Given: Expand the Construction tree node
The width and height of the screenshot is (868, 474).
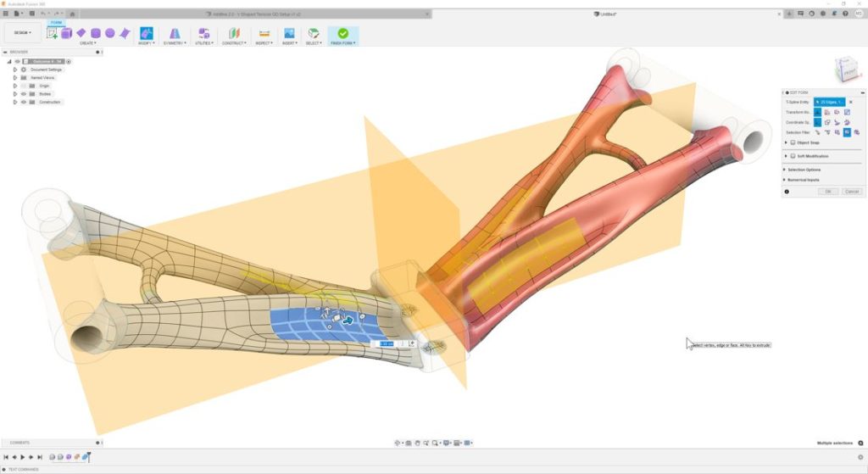Looking at the screenshot, I should pyautogui.click(x=15, y=102).
